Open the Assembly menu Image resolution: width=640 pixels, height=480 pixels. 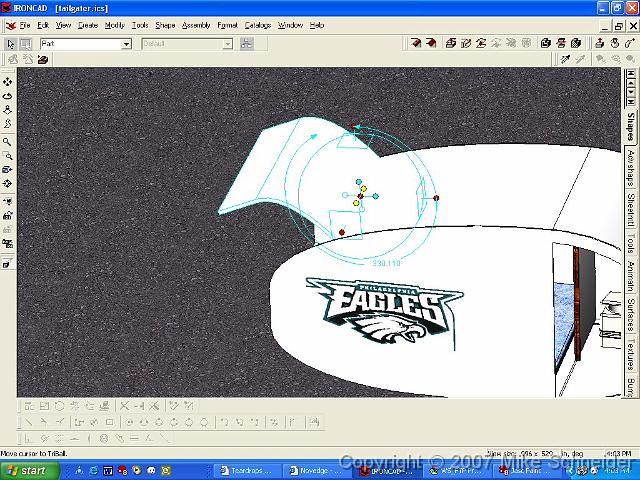(196, 25)
